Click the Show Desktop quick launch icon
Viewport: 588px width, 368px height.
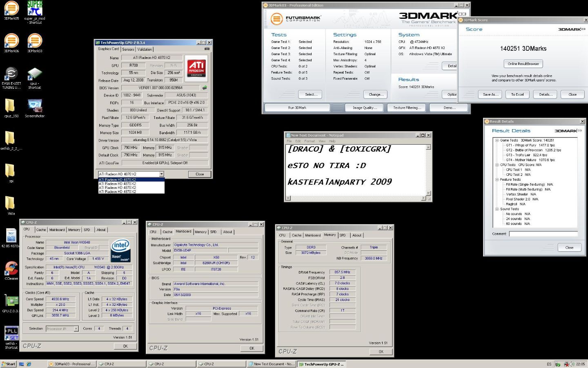point(22,364)
